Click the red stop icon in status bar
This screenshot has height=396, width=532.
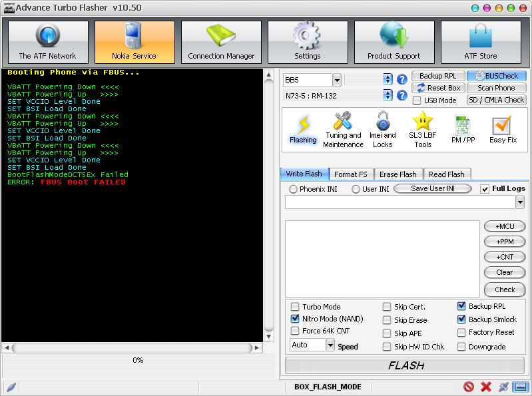tap(469, 387)
